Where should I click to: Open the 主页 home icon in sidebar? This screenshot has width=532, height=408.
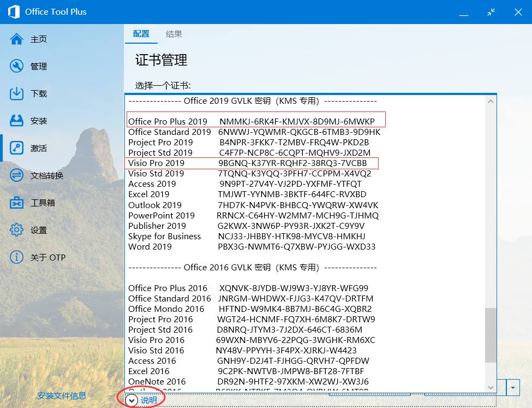(15, 39)
